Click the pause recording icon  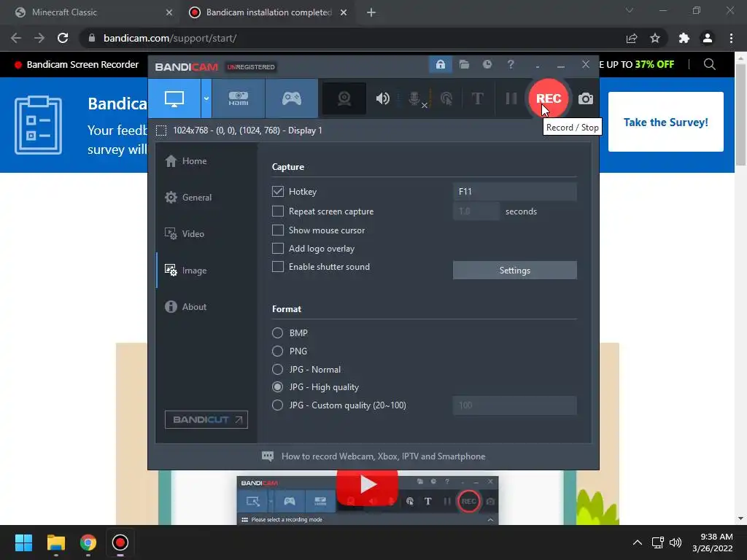511,98
